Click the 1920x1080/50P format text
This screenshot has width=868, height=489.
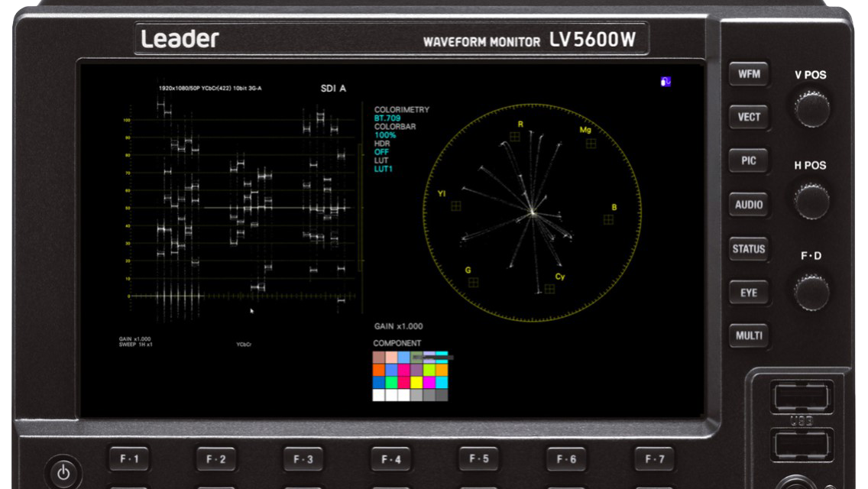tap(210, 88)
